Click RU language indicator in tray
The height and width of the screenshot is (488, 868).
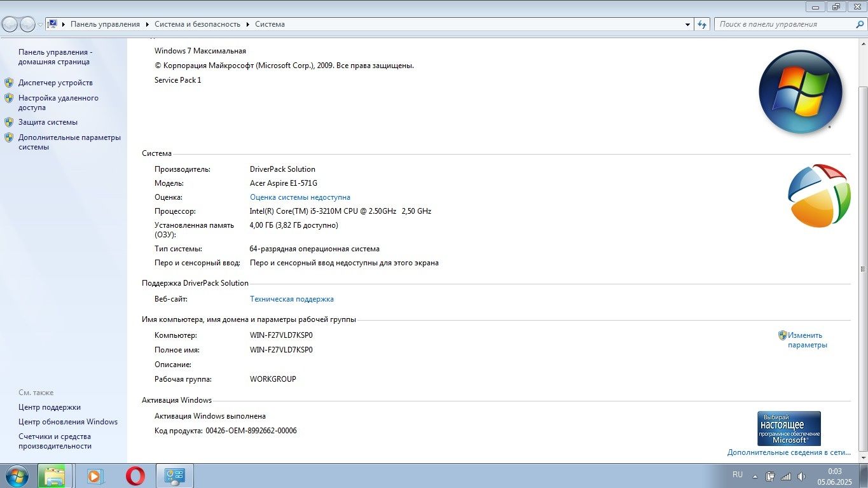pyautogui.click(x=738, y=475)
